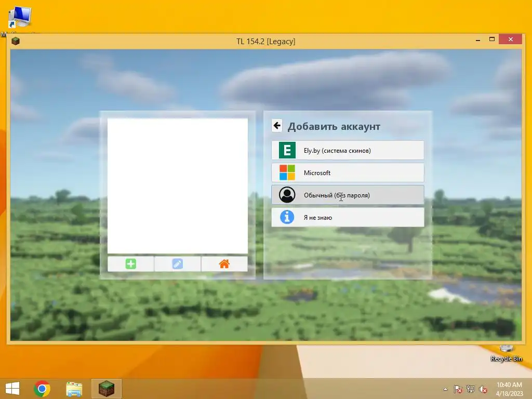The image size is (532, 399).
Task: Open the Я не знаю help option
Action: point(348,217)
